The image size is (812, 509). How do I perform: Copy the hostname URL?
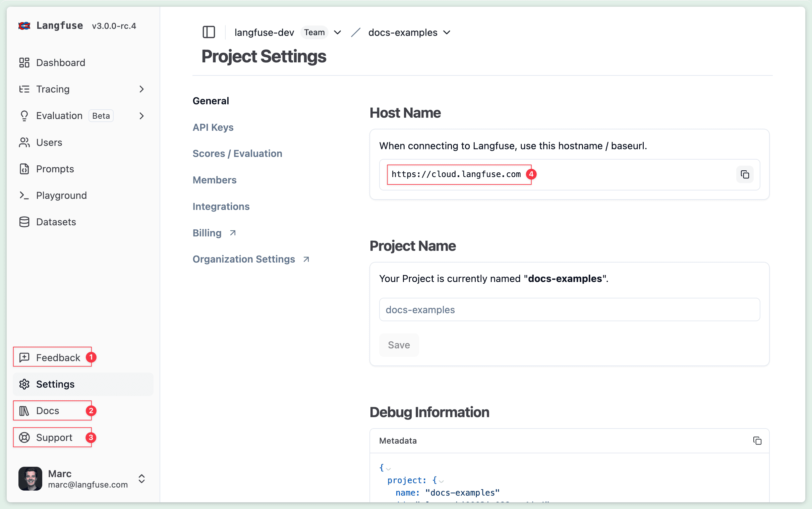744,174
